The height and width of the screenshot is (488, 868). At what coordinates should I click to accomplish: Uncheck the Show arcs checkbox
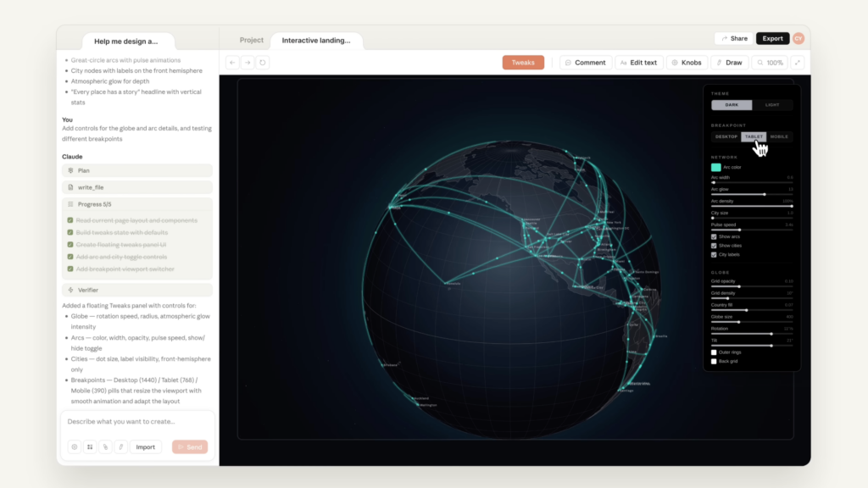click(x=714, y=237)
